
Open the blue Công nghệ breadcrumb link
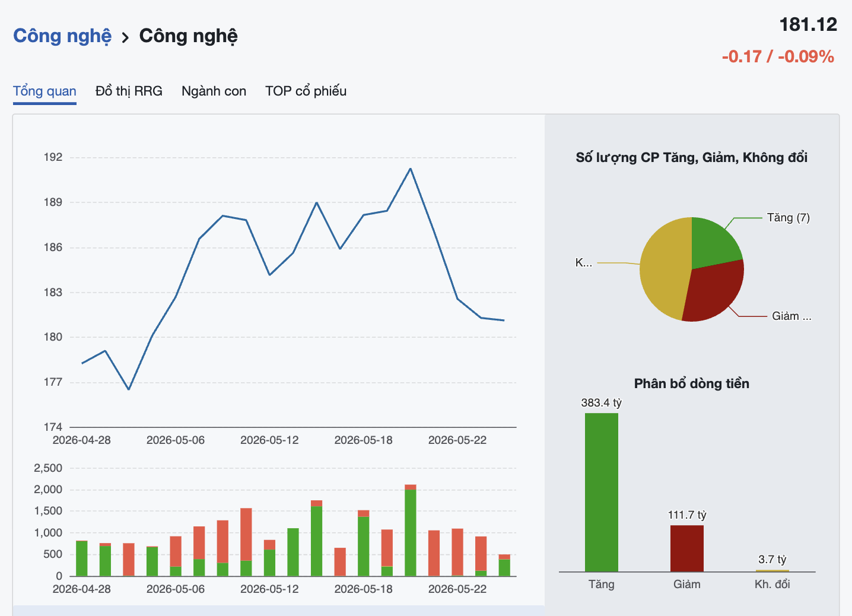[62, 36]
